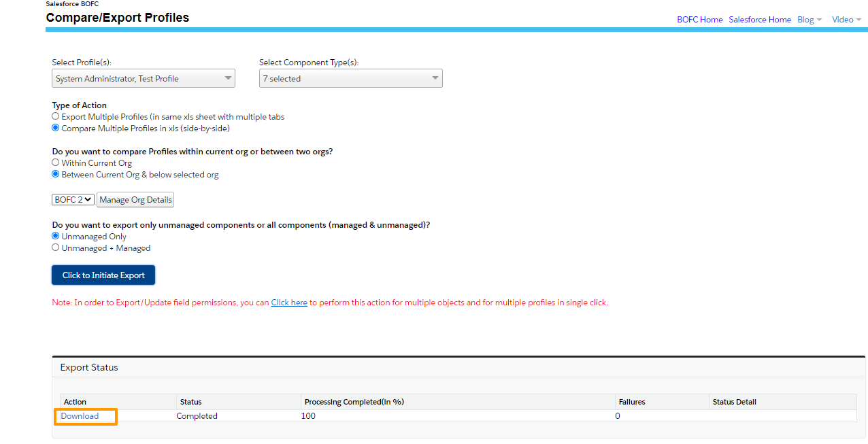Click Manage Org Details button
The height and width of the screenshot is (444, 868).
pos(135,199)
